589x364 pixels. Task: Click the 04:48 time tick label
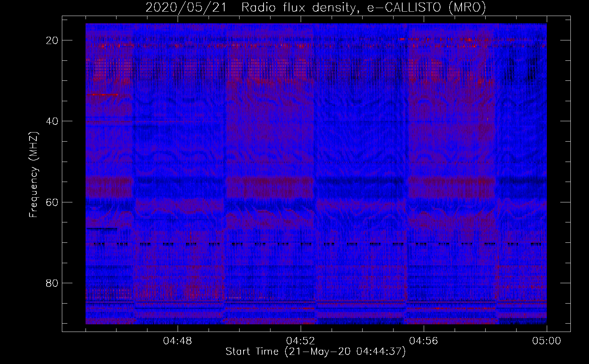coord(178,341)
